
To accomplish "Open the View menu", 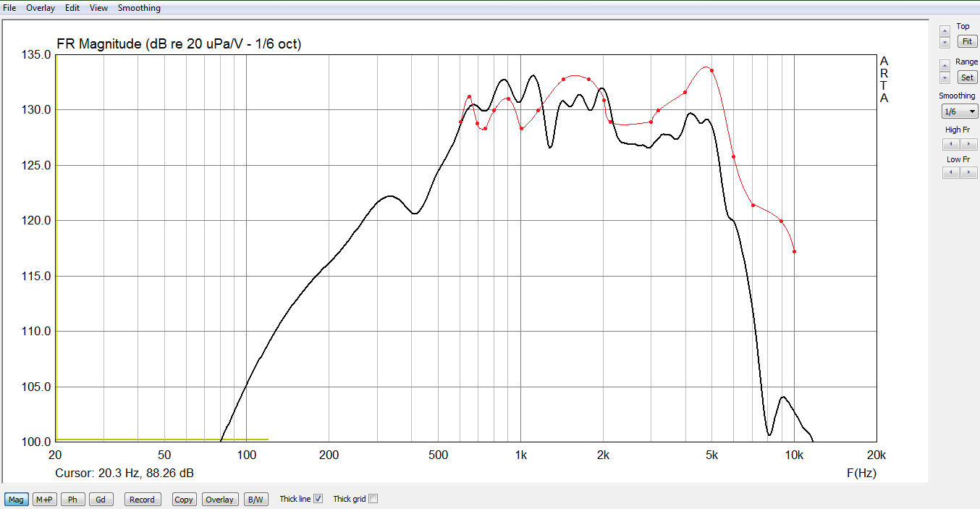I will [x=99, y=8].
